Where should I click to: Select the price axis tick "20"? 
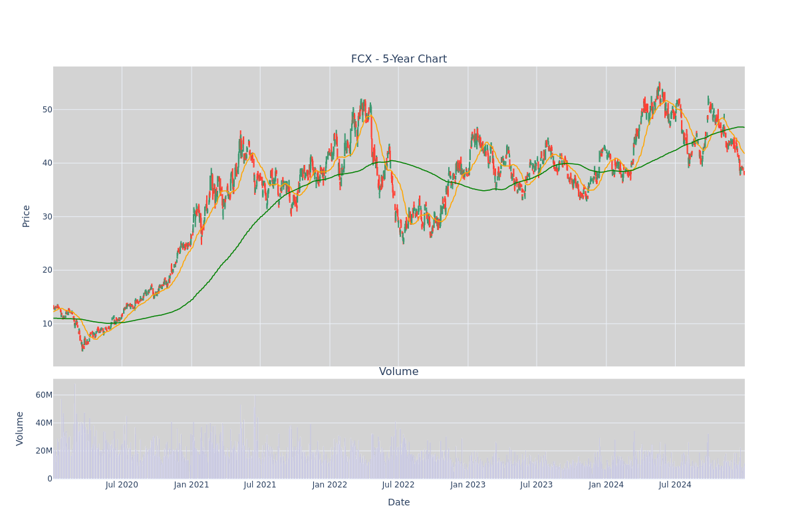click(x=47, y=270)
